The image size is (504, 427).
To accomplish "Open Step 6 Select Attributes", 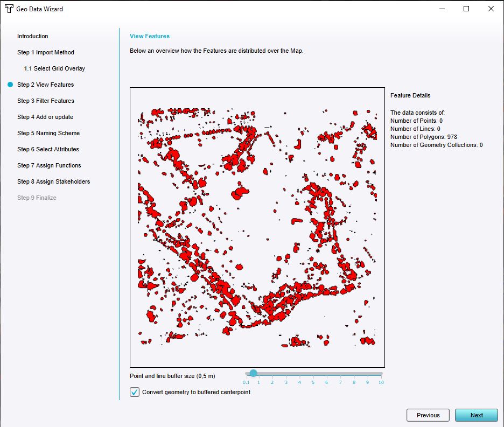I will click(48, 149).
